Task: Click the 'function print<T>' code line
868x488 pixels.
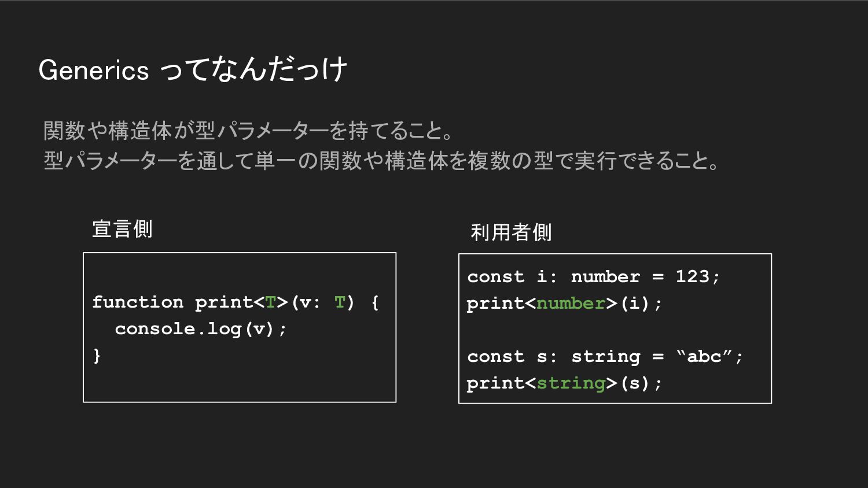Action: click(236, 302)
